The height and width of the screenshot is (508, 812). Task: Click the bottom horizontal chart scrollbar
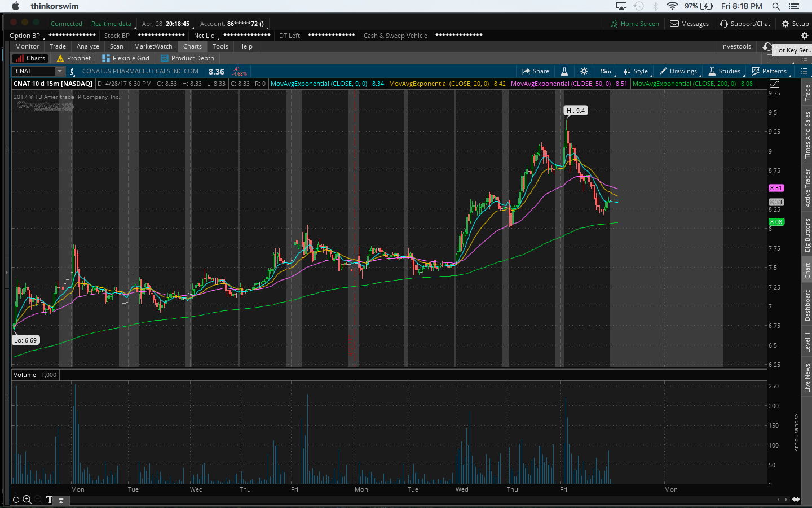[395, 499]
